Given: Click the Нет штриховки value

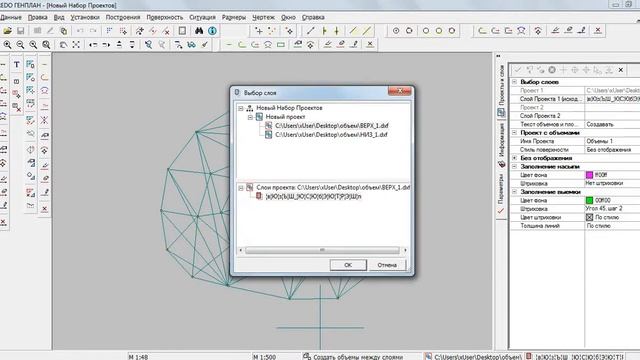Looking at the screenshot, I should click(613, 184).
